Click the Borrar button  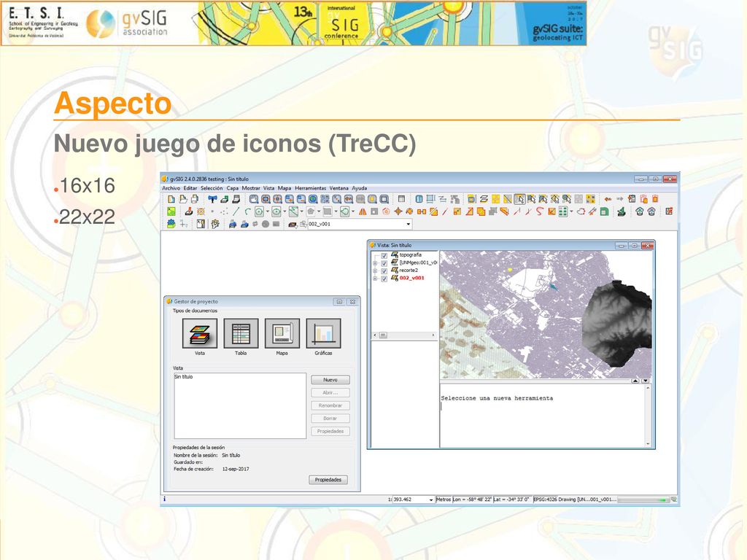(x=330, y=419)
